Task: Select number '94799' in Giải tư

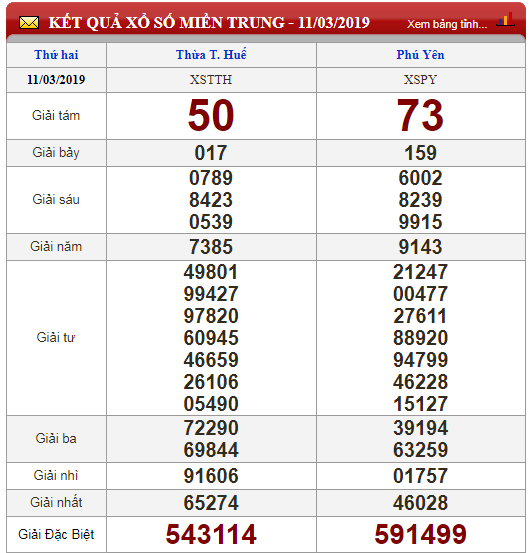Action: click(420, 360)
